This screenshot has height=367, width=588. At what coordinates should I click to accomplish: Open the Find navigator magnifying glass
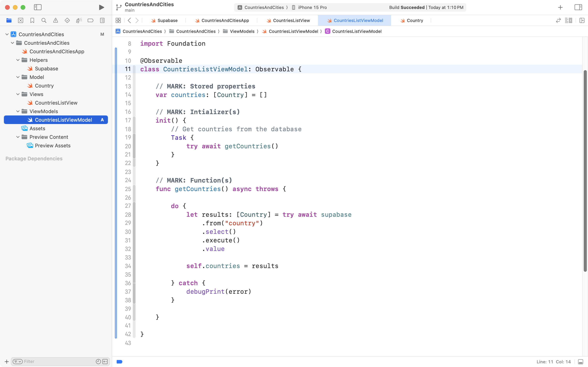pos(44,20)
